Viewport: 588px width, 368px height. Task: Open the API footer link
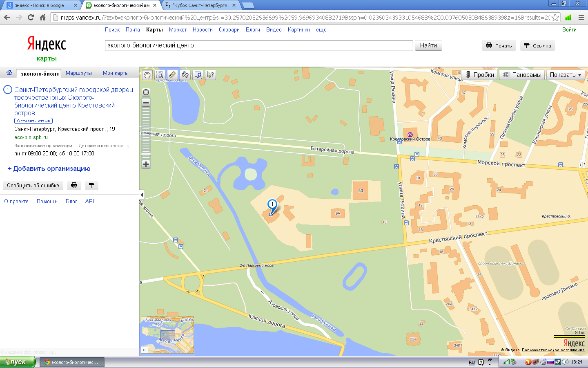89,202
